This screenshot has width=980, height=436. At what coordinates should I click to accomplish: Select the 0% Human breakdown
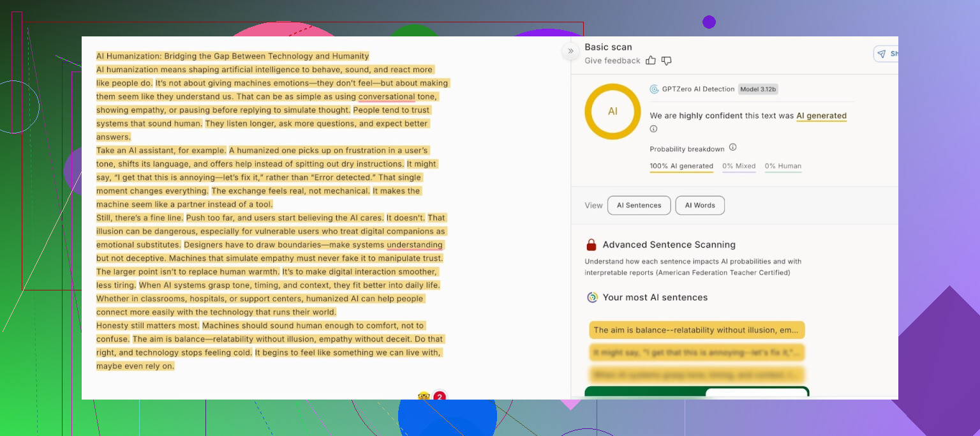coord(783,166)
